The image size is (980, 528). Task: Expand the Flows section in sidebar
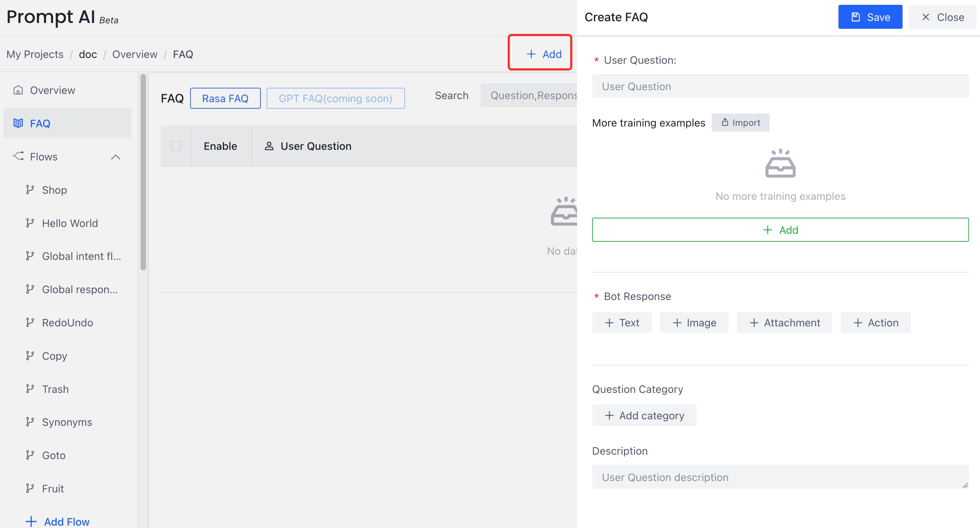(x=116, y=157)
